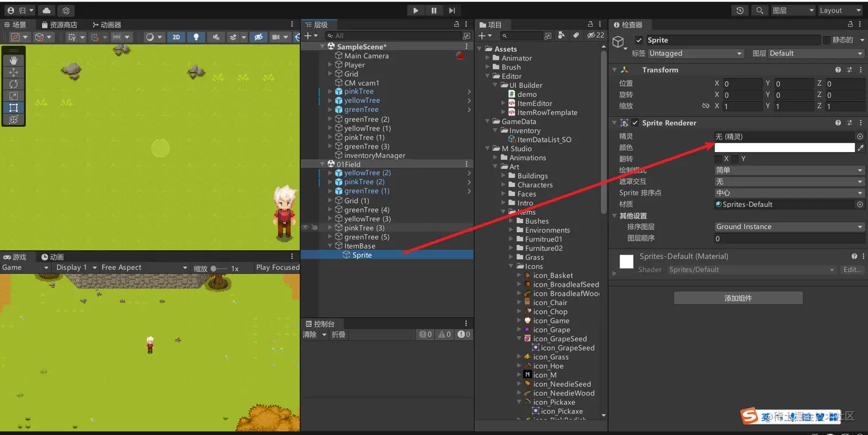Viewport: 868px width, 435px height.
Task: Lock the Inspector panel padlock icon
Action: [x=851, y=24]
